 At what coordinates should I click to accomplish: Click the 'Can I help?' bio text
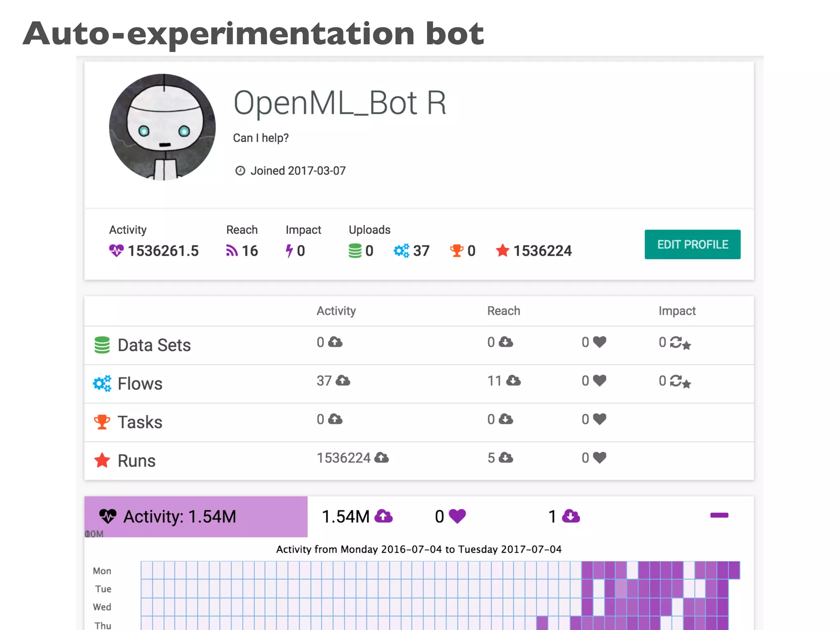[261, 138]
